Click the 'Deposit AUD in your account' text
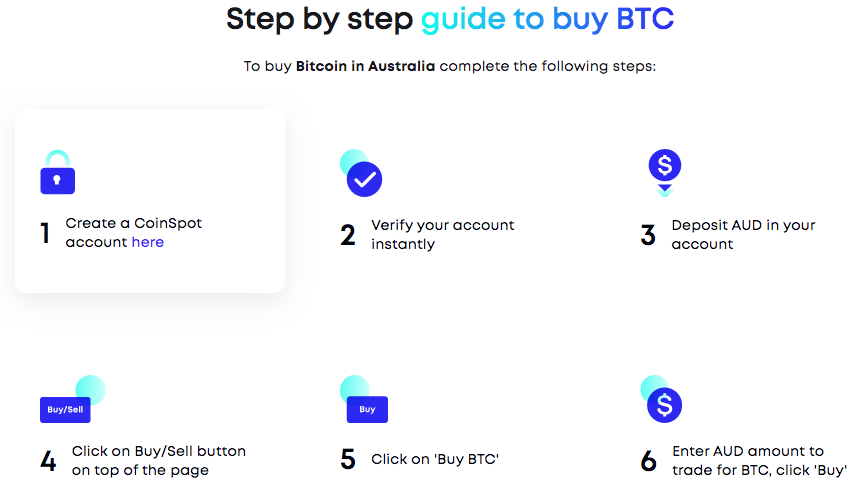Image resolution: width=857 pixels, height=489 pixels. coord(743,234)
